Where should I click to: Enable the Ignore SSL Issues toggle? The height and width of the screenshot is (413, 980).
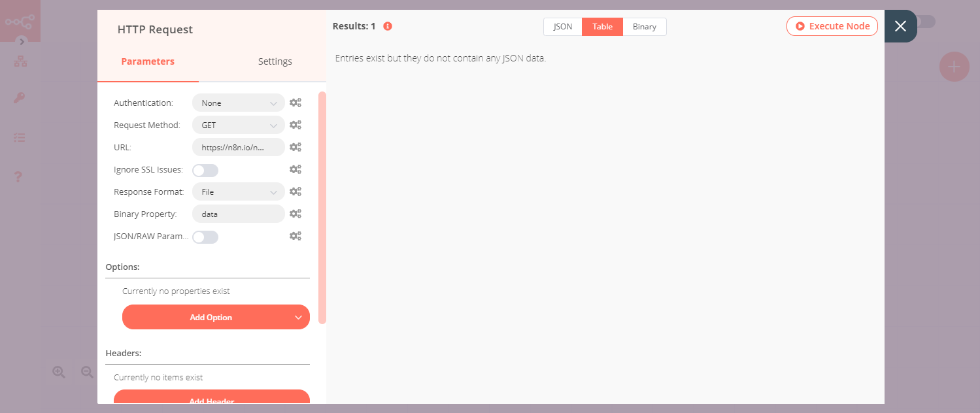click(x=205, y=170)
